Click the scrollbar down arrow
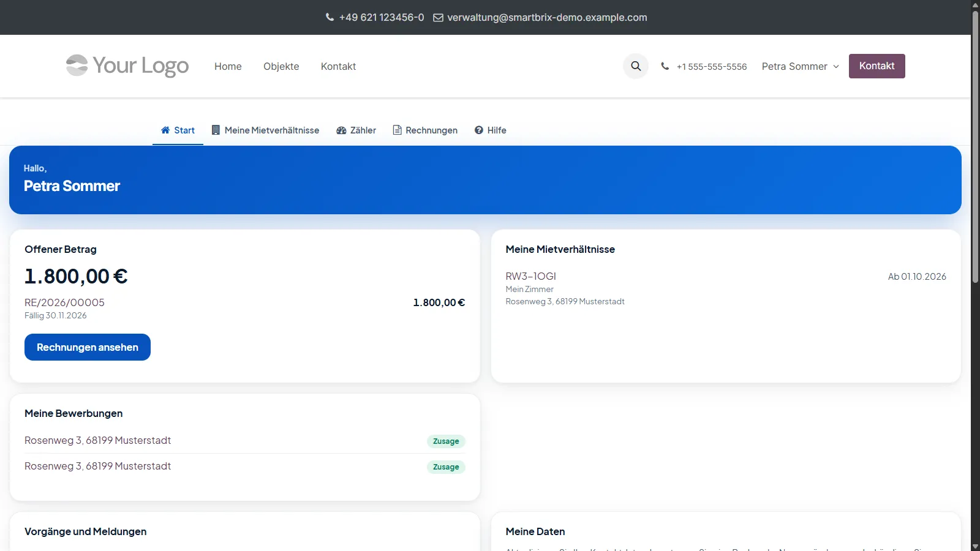Image resolution: width=980 pixels, height=551 pixels. pyautogui.click(x=975, y=546)
